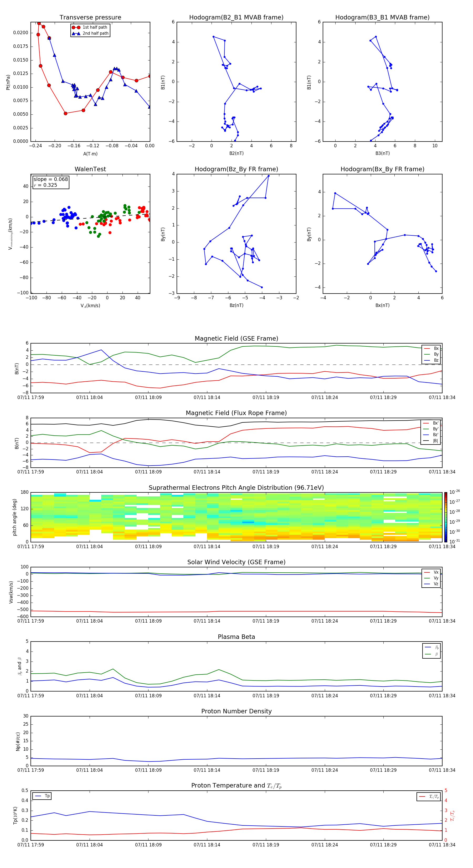The height and width of the screenshot is (868, 473).
Task: Select Bx' in the Flux Rope Frame legend
Action: (431, 423)
